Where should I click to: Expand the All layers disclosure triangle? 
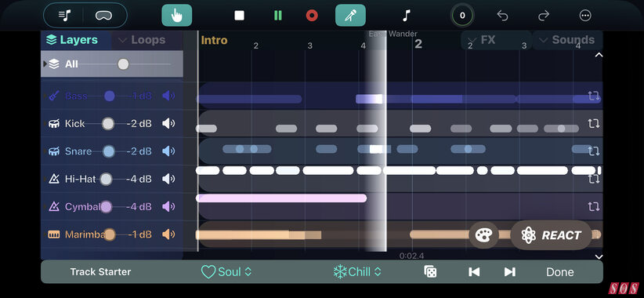coord(45,64)
